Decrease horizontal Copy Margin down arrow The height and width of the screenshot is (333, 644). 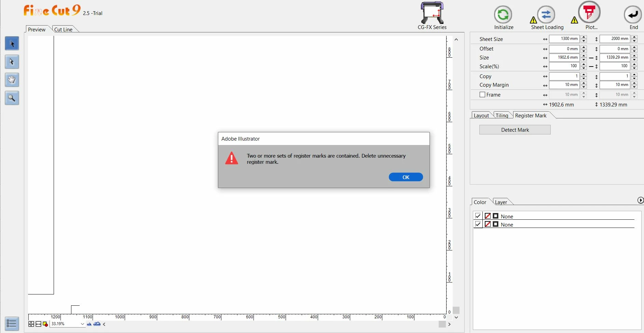[584, 87]
